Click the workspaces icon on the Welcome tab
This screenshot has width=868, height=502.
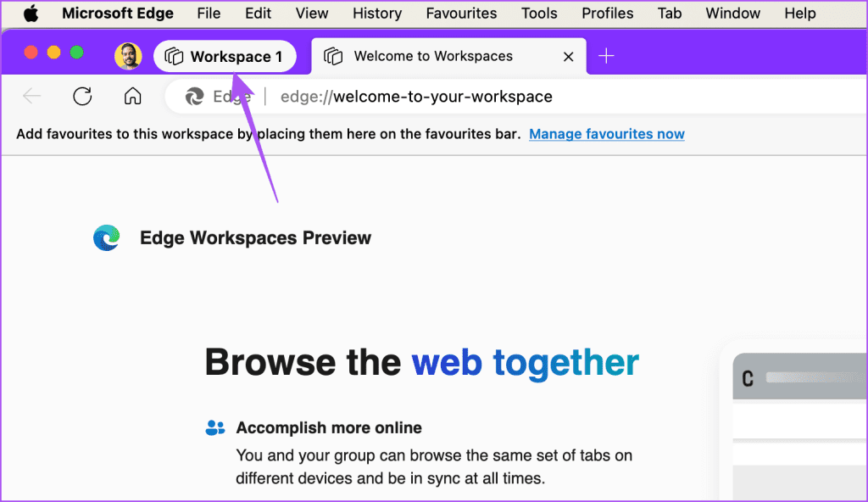click(333, 56)
